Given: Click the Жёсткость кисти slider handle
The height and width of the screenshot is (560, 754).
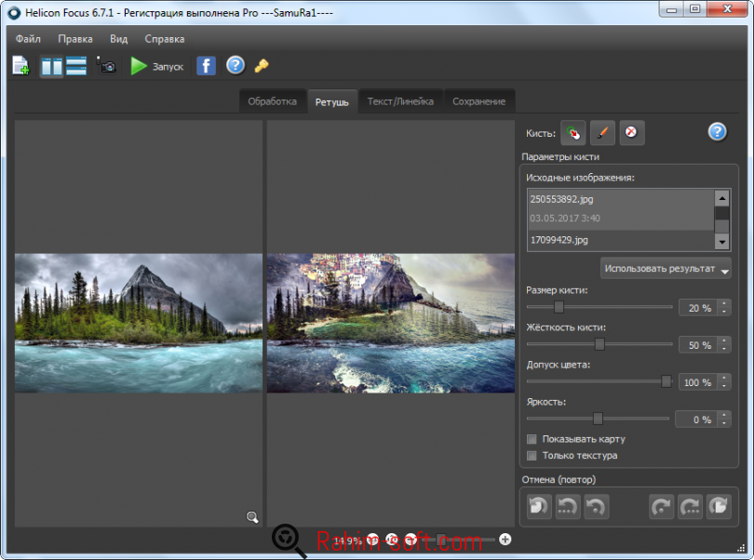Looking at the screenshot, I should point(599,344).
